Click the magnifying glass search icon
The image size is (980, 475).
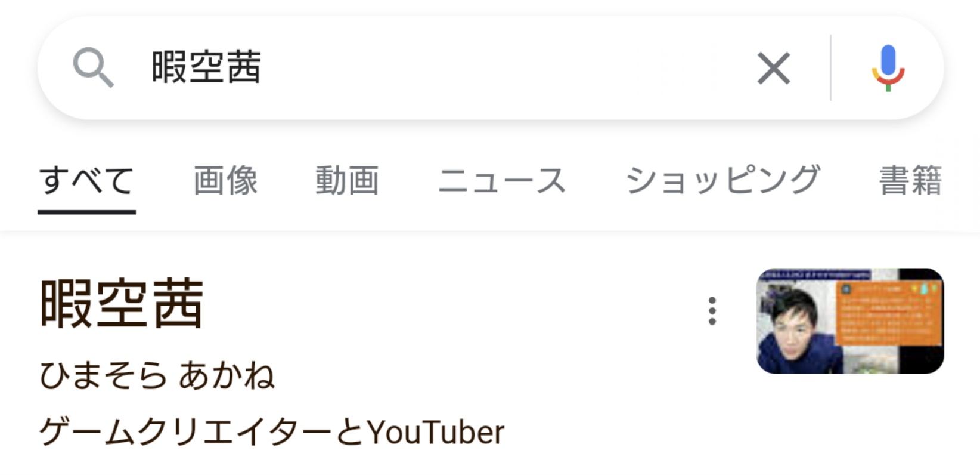93,67
